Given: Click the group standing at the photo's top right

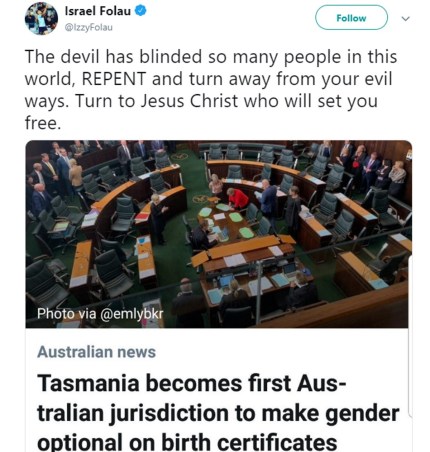Looking at the screenshot, I should pyautogui.click(x=371, y=168).
